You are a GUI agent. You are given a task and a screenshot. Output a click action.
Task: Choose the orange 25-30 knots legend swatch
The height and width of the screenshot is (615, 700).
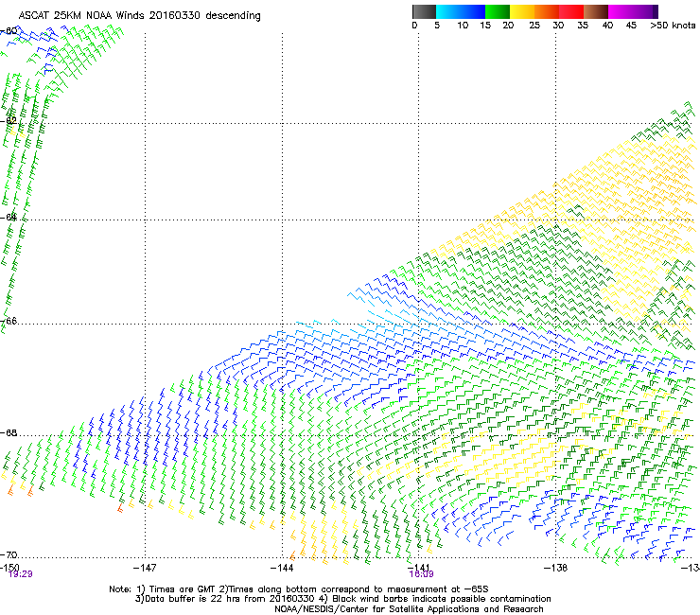click(x=547, y=11)
